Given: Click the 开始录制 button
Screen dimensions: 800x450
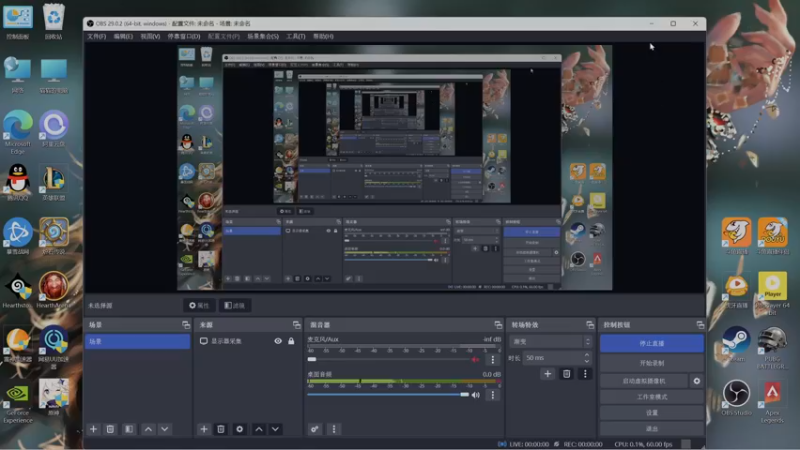Looking at the screenshot, I should coord(652,363).
